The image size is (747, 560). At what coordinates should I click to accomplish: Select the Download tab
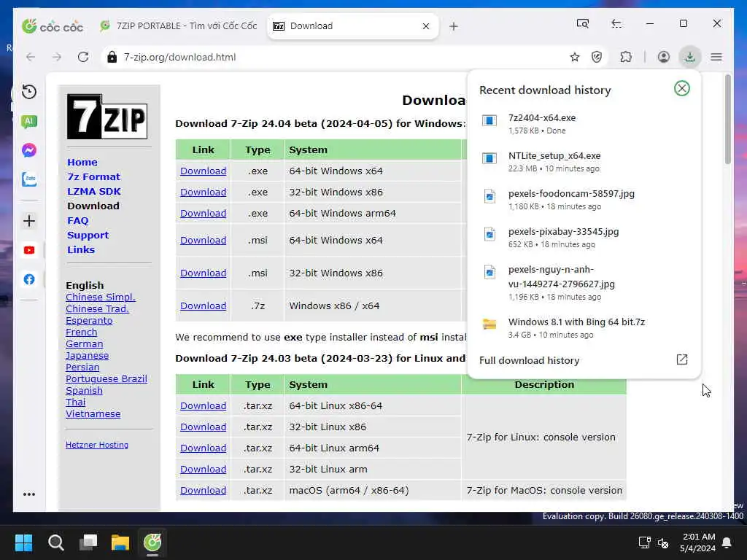pos(352,26)
